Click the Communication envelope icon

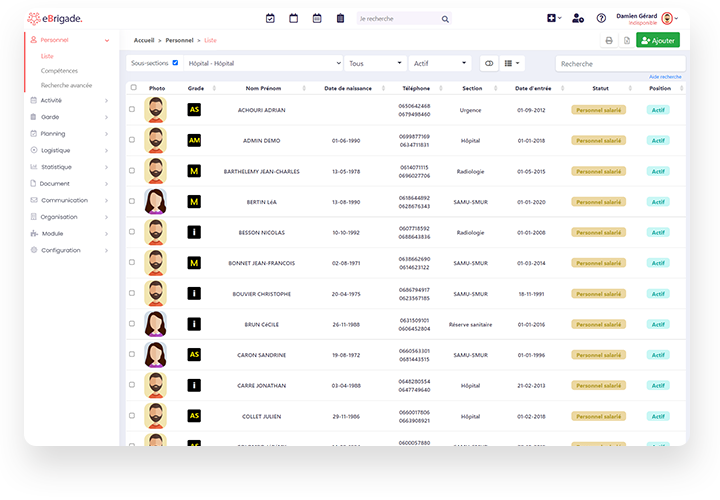coord(34,200)
